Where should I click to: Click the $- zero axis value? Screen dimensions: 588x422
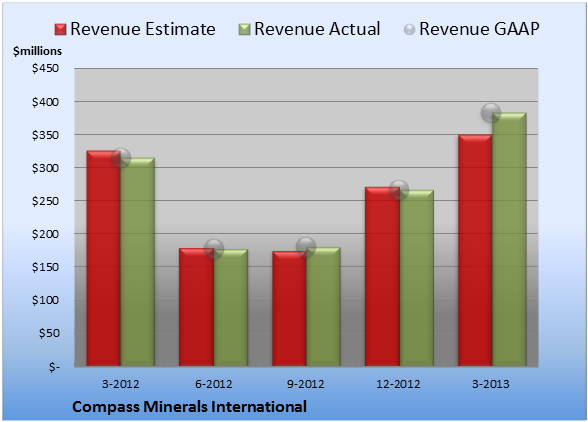point(54,366)
